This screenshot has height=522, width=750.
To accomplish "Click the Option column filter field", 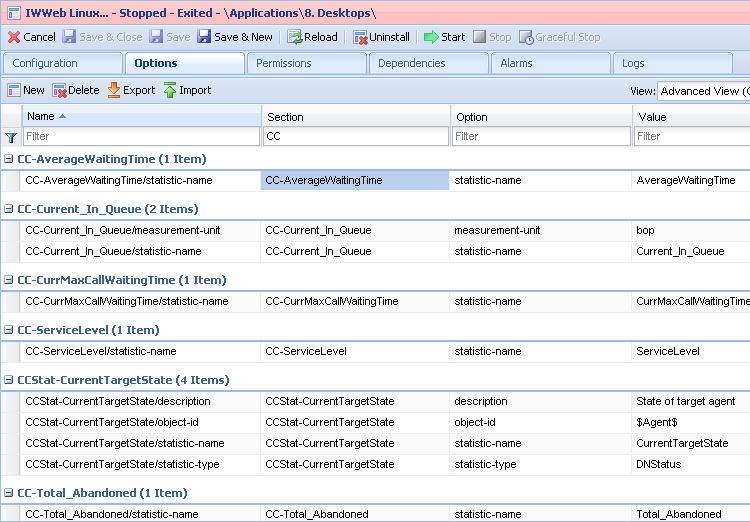I will (x=539, y=136).
